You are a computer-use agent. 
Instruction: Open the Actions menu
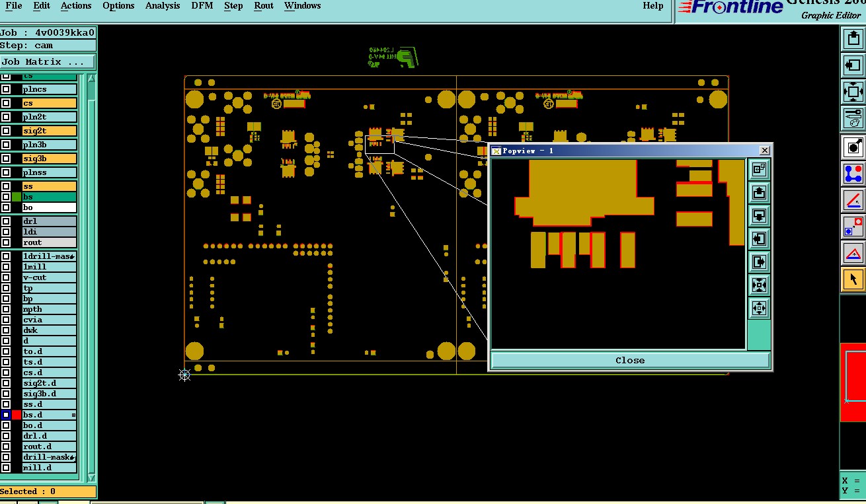click(76, 6)
